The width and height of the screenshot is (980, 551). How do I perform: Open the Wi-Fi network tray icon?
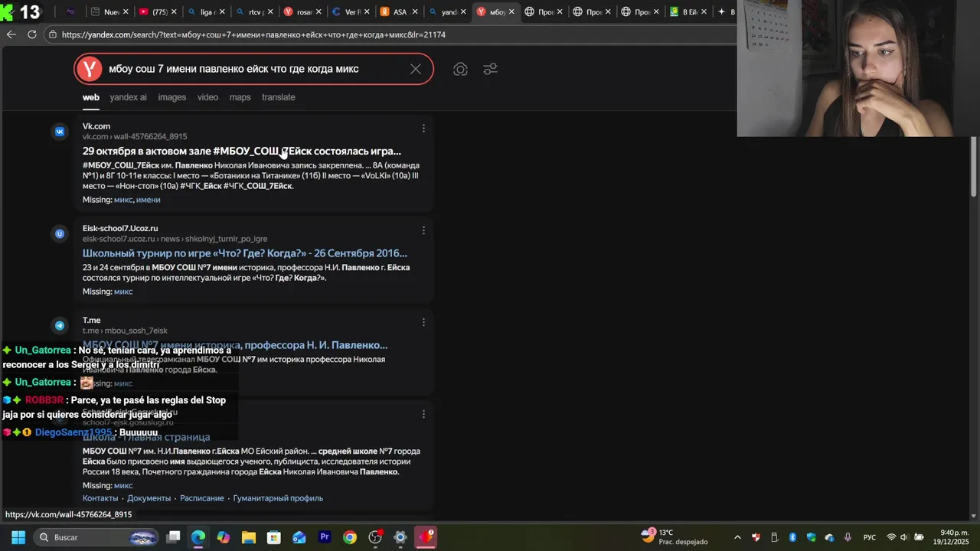(890, 537)
